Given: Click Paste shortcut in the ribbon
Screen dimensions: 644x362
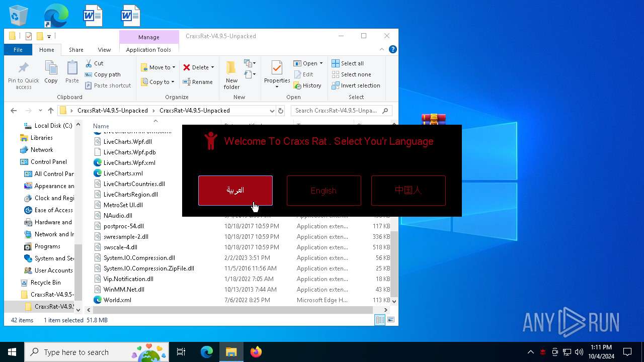Looking at the screenshot, I should point(108,85).
